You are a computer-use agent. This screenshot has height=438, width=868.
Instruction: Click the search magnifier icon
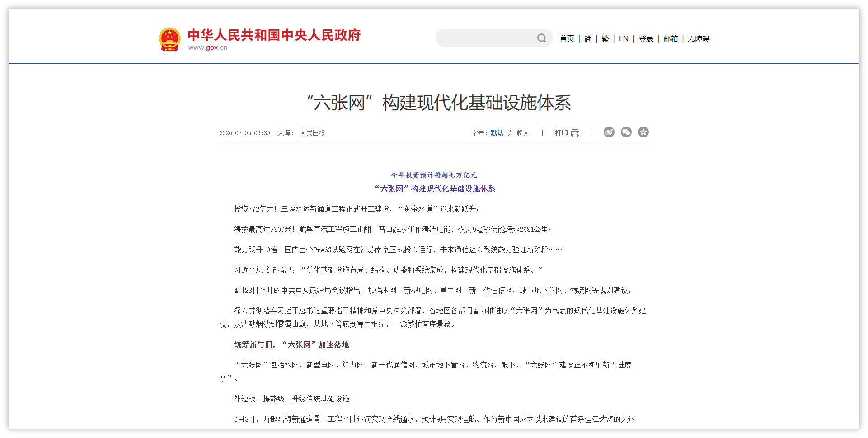pyautogui.click(x=541, y=38)
